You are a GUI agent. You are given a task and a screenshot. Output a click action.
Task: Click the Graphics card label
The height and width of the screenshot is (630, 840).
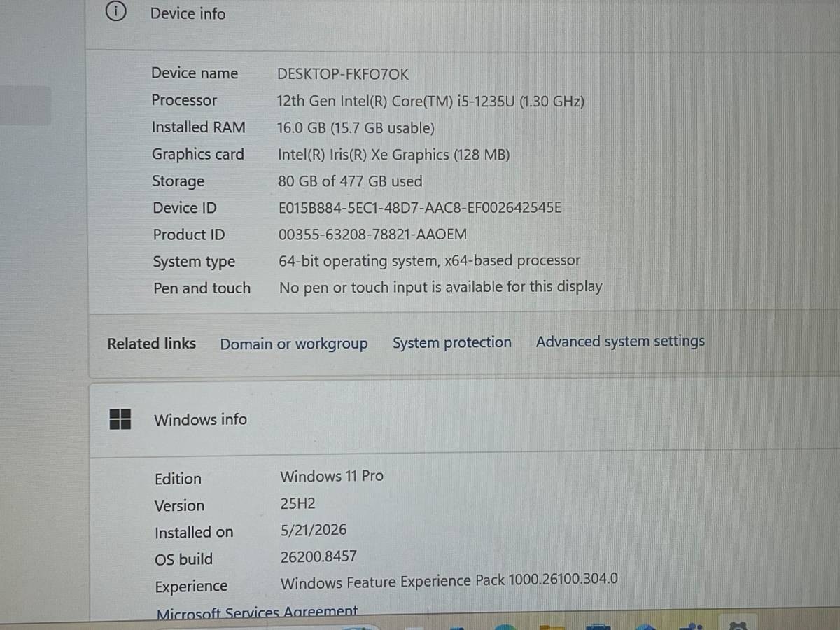click(x=198, y=155)
